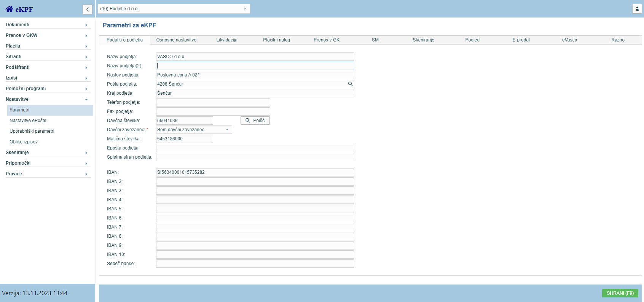
Task: Click the Spletna stran podjetja field
Action: [x=255, y=157]
